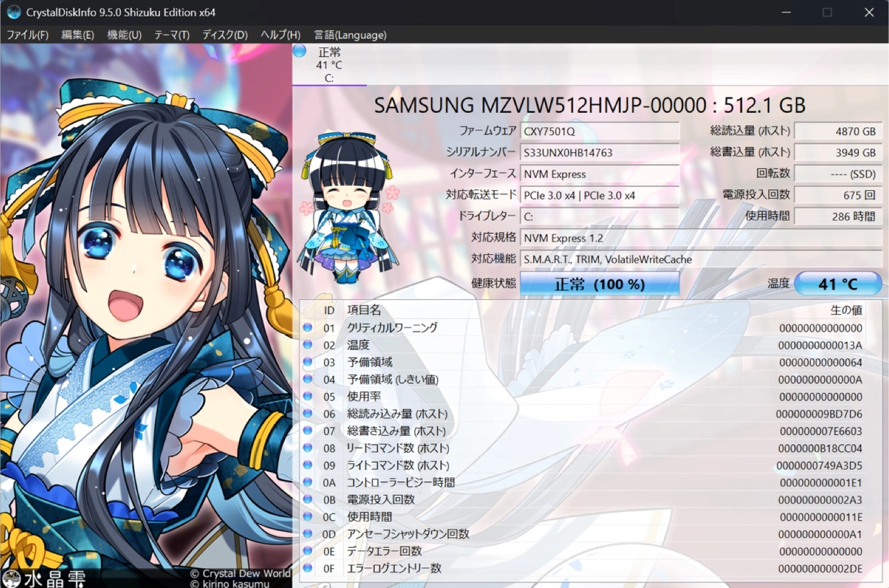
Task: Click the ID column header
Action: 329,310
